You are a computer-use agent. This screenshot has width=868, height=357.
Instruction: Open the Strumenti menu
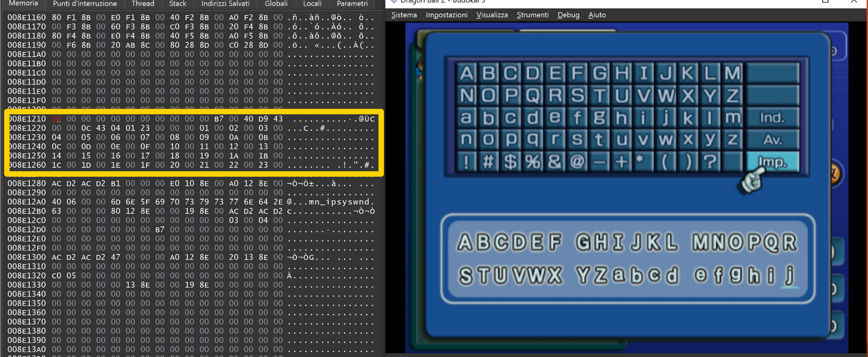point(533,15)
